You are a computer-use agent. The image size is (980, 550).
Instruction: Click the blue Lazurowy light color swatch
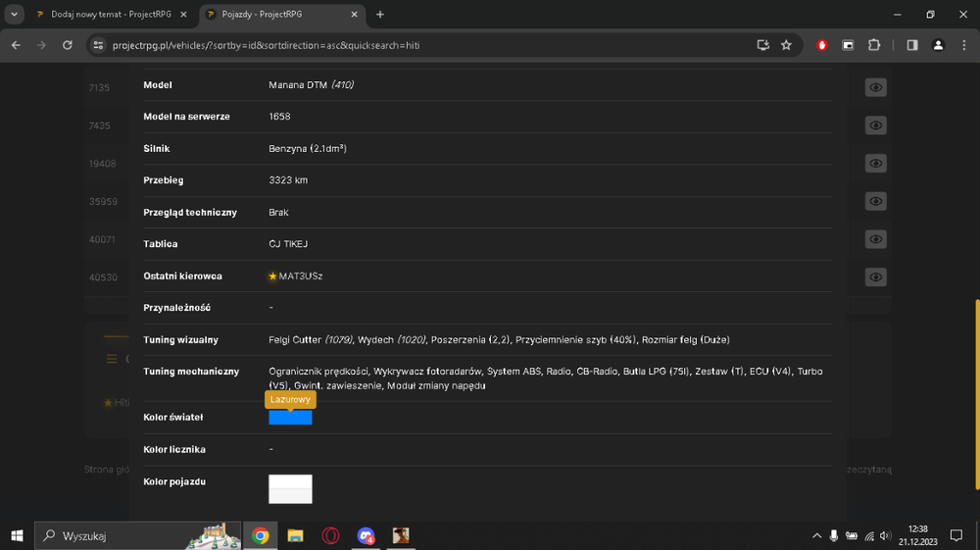click(290, 418)
